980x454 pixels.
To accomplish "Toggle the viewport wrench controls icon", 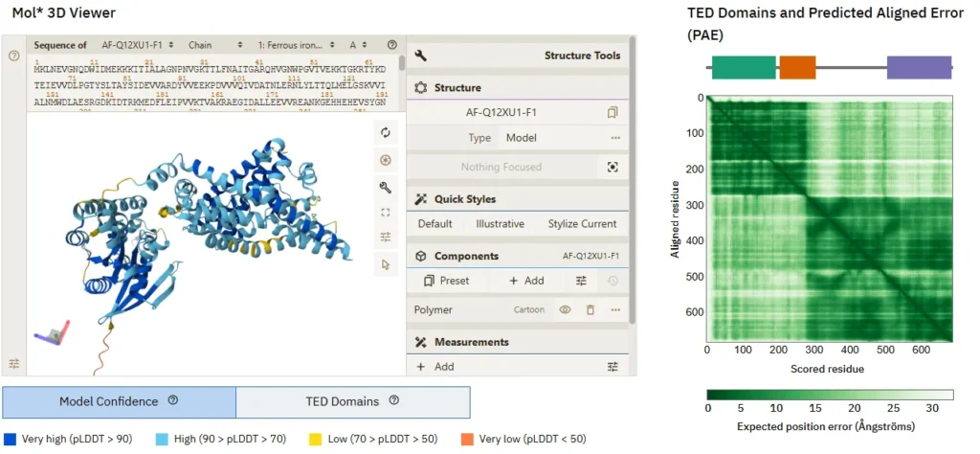I will pyautogui.click(x=386, y=187).
